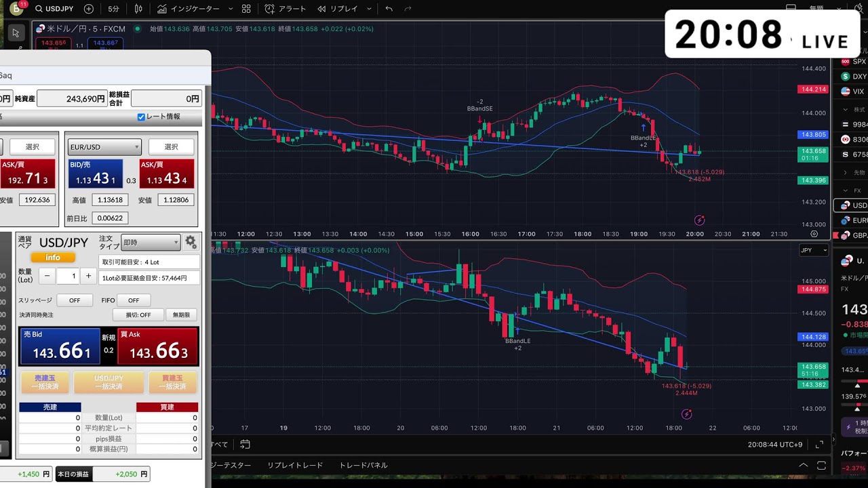868x488 pixels.
Task: Toggle fullscreen chart via the corner brackets icon
Action: 819,445
